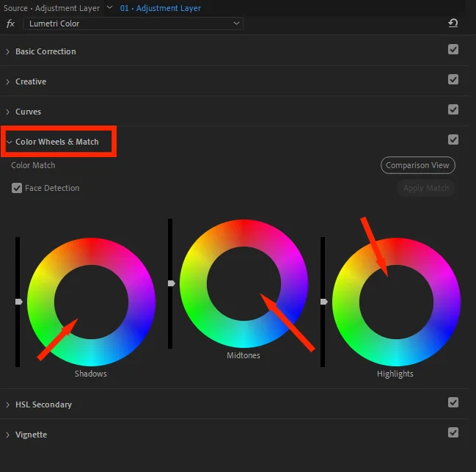Click the Shadows luminance slider handle
476x472 pixels.
(19, 302)
